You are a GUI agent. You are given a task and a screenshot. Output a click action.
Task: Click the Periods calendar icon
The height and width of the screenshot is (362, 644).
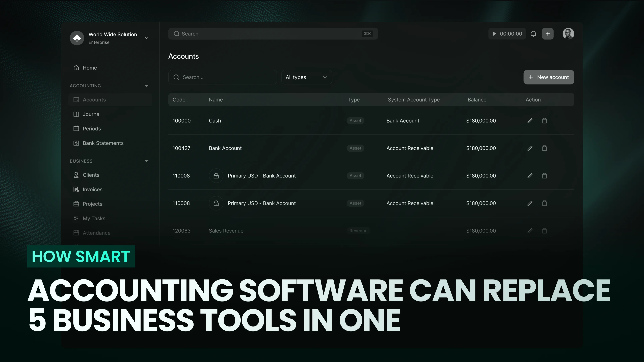coord(76,129)
